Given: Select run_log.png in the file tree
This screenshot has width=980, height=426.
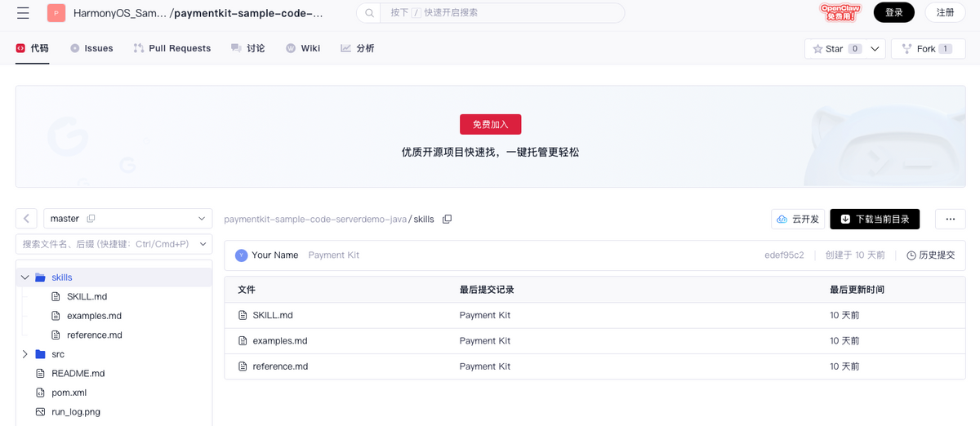Looking at the screenshot, I should coord(76,412).
